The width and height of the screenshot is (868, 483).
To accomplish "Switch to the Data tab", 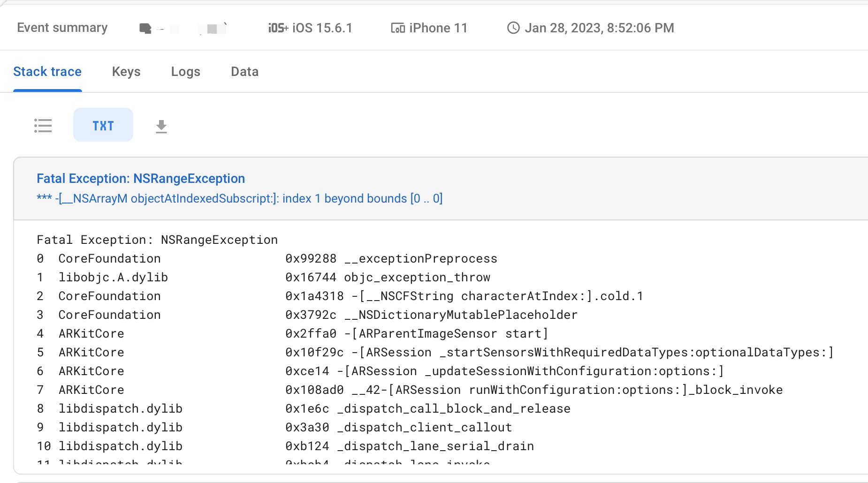I will point(244,72).
